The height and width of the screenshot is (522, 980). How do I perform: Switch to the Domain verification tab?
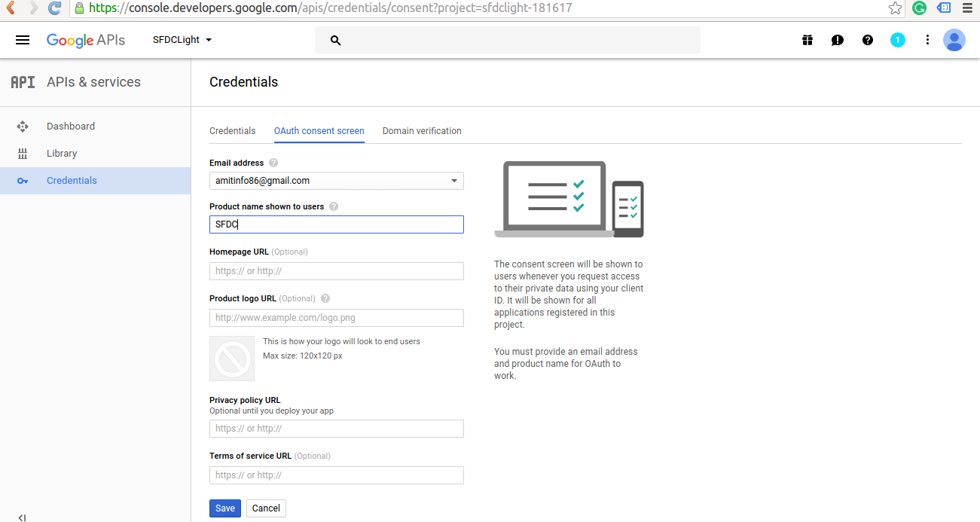click(421, 130)
